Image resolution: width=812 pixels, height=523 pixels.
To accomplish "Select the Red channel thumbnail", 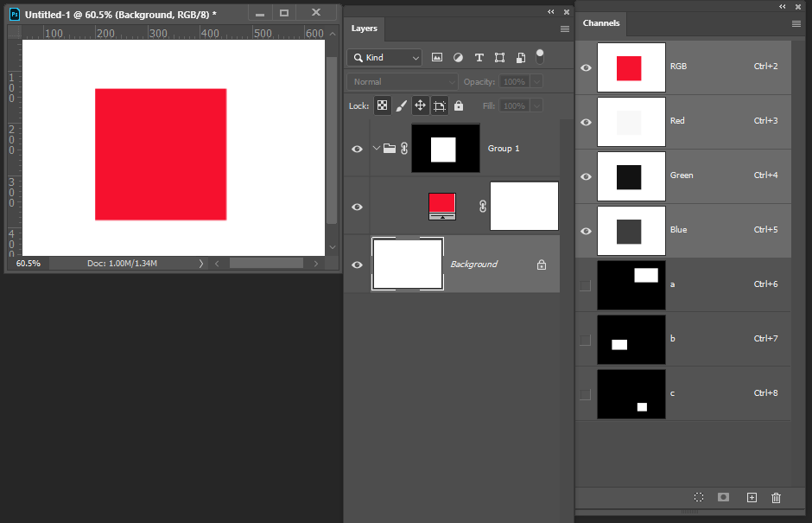I will (631, 122).
